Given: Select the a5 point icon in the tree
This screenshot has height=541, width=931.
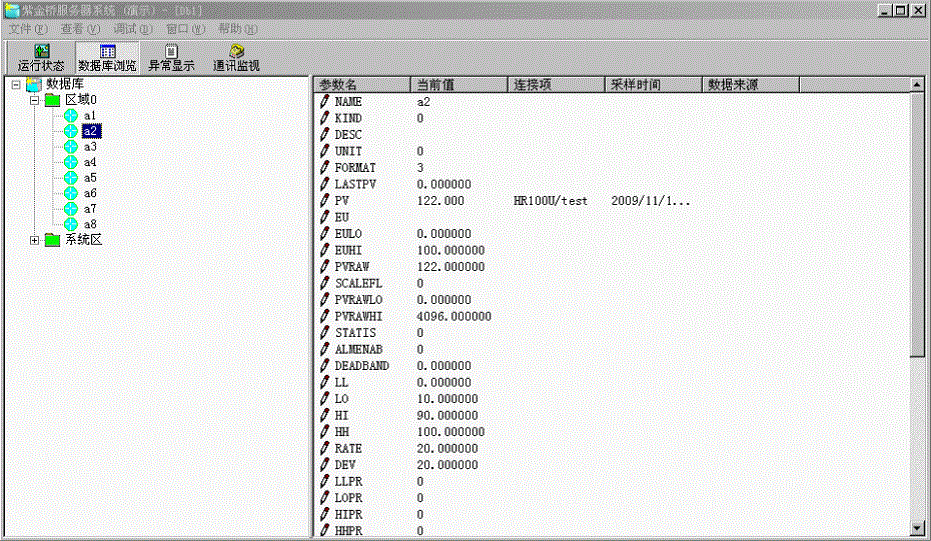Looking at the screenshot, I should (70, 178).
